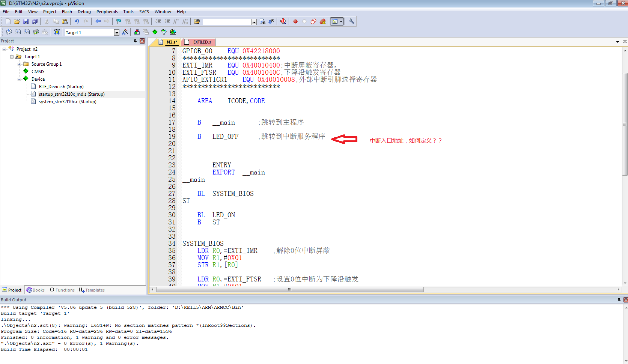Viewport: 628px width, 364px height.
Task: Unindent selected lines icon
Action: pos(167,21)
